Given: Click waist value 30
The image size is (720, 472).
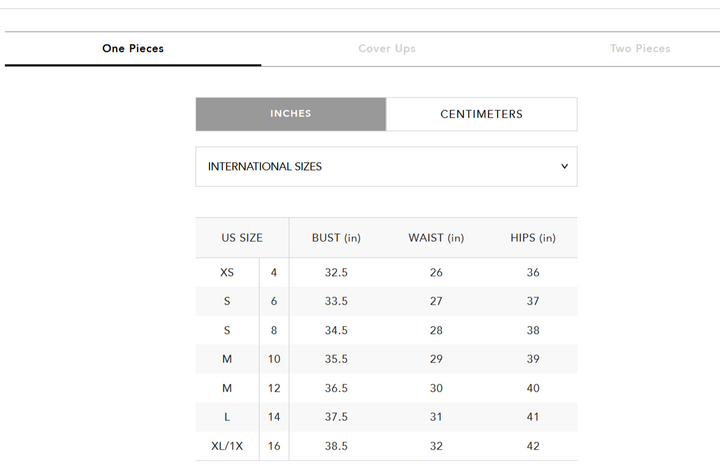Looking at the screenshot, I should (x=436, y=388).
